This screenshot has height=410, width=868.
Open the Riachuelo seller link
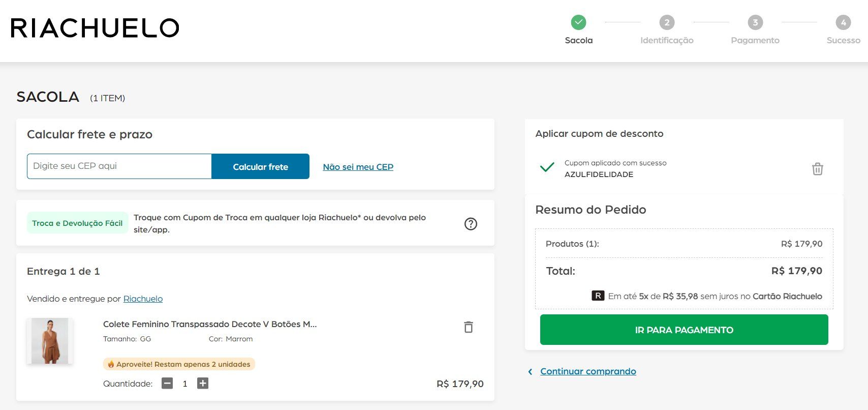[x=143, y=299]
